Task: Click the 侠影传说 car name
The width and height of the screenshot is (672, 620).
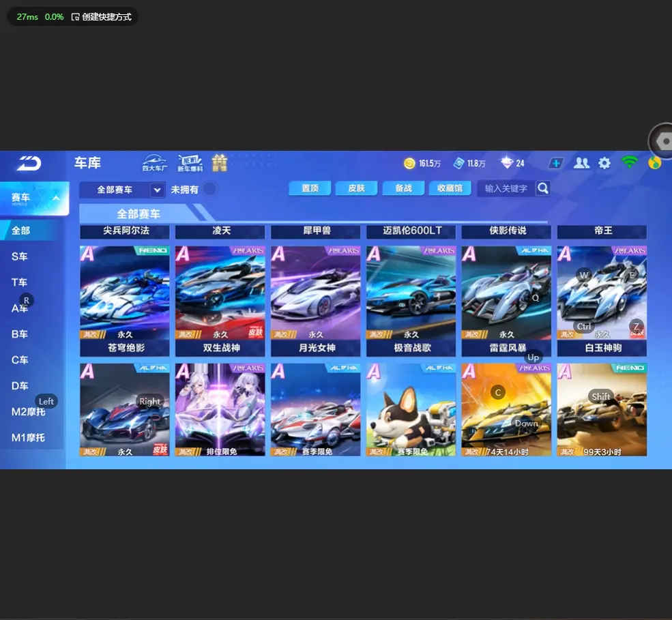Action: pyautogui.click(x=508, y=231)
